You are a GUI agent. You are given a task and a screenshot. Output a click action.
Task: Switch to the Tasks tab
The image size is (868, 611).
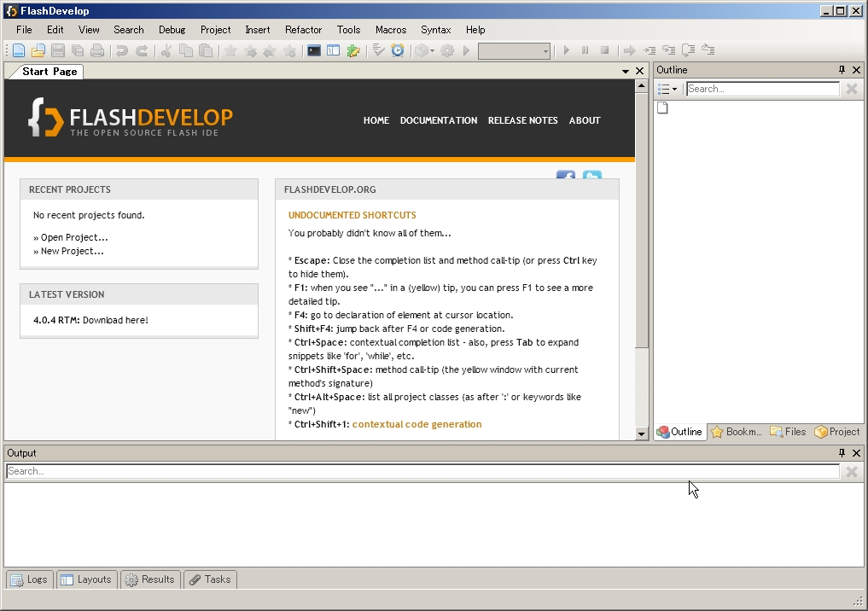coord(210,579)
